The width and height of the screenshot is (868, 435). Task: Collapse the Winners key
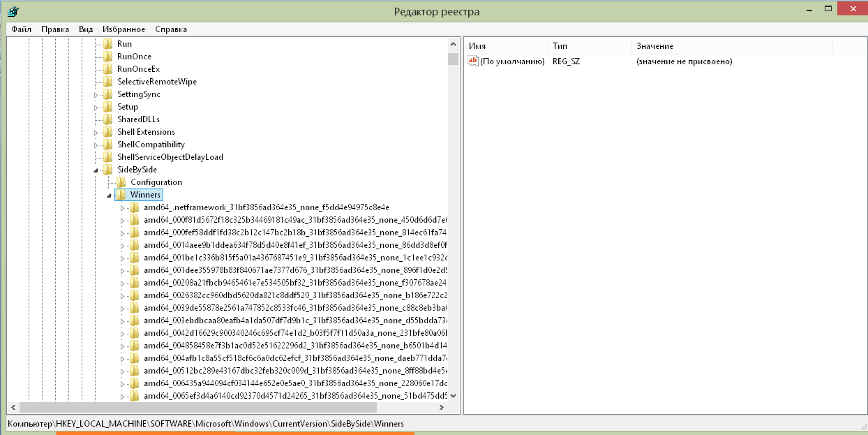click(110, 196)
